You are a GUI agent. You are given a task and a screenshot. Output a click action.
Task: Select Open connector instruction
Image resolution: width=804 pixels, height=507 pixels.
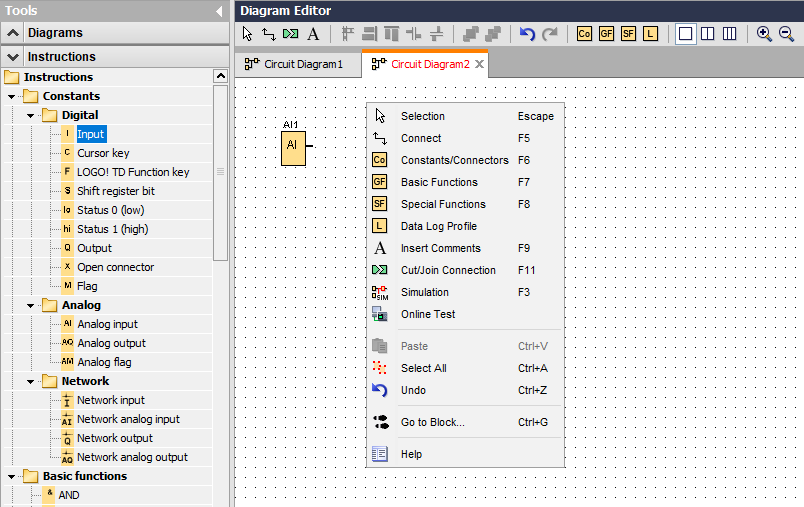(115, 267)
